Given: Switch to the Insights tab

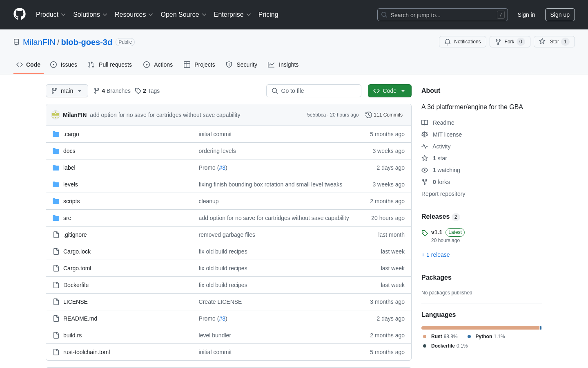Looking at the screenshot, I should point(283,65).
